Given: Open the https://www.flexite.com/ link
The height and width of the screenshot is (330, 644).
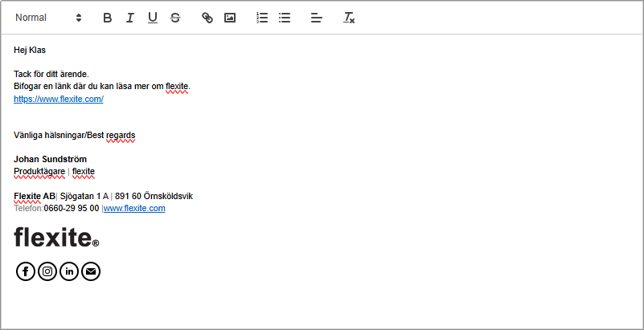Looking at the screenshot, I should click(59, 99).
